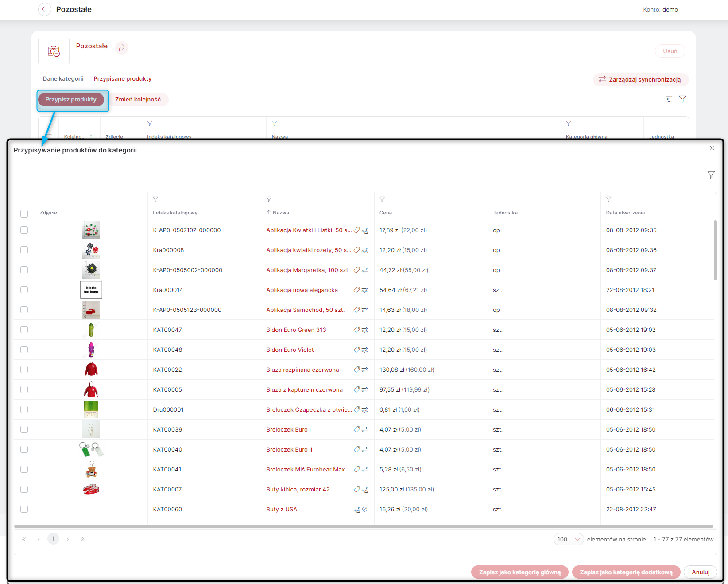The height and width of the screenshot is (584, 728).
Task: Click the share arrow icon beside Pozostałe category name
Action: tap(122, 47)
